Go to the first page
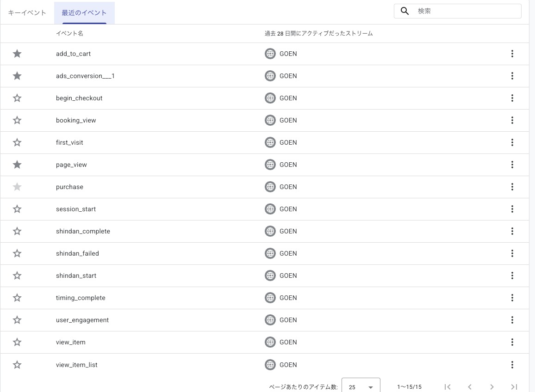Image resolution: width=535 pixels, height=392 pixels. pos(448,387)
